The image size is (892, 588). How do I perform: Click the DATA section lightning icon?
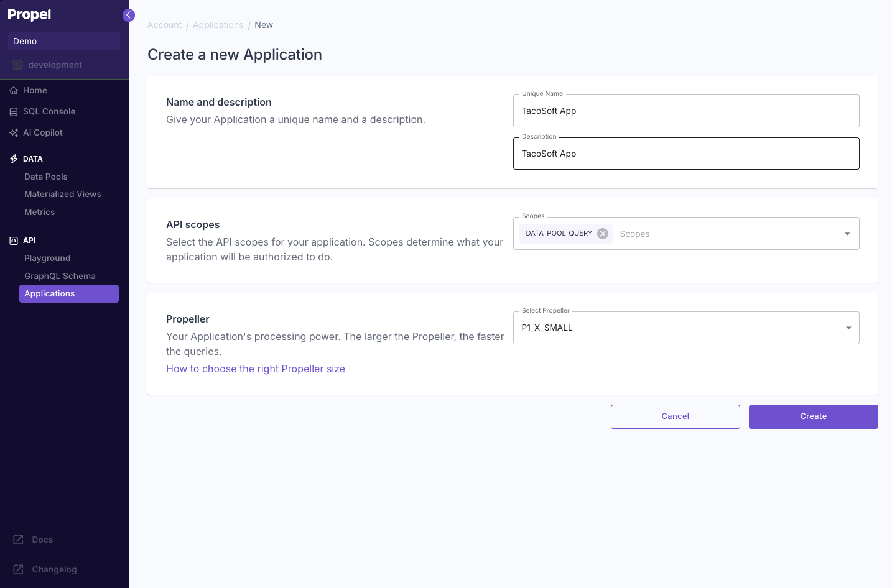click(x=13, y=158)
